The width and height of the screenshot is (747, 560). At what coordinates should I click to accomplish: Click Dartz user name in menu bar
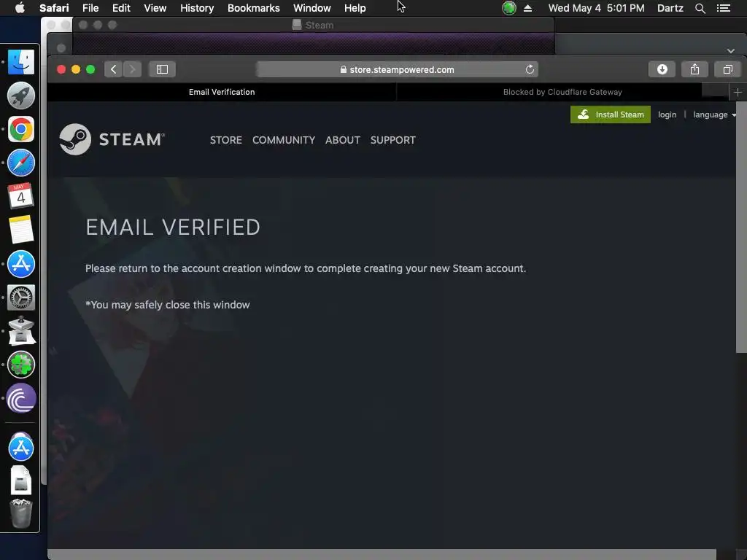click(670, 8)
